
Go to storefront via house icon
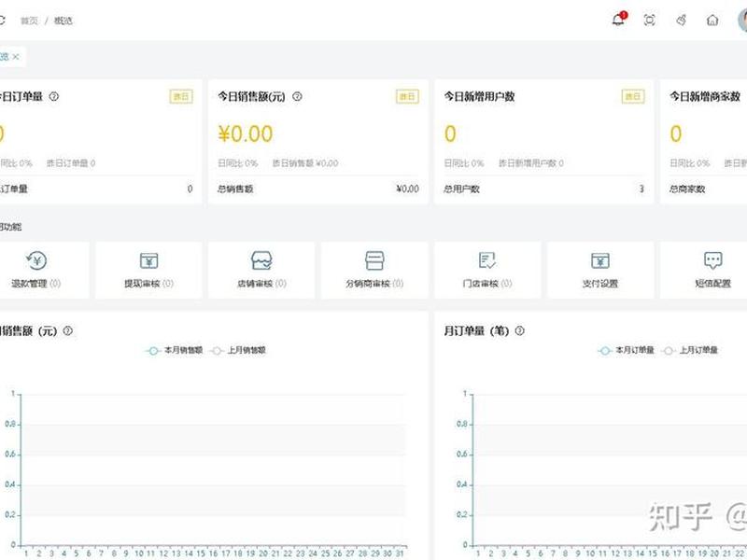point(712,20)
